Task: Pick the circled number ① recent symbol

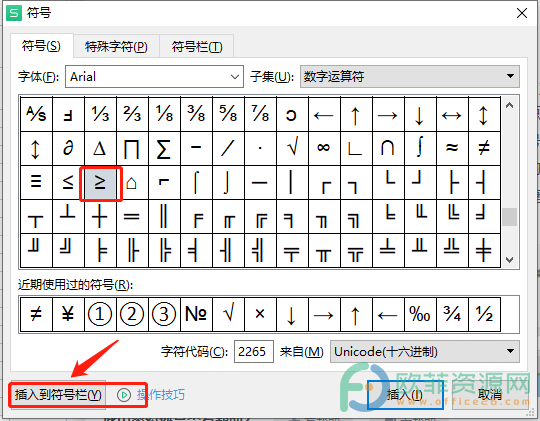Action: (x=100, y=314)
